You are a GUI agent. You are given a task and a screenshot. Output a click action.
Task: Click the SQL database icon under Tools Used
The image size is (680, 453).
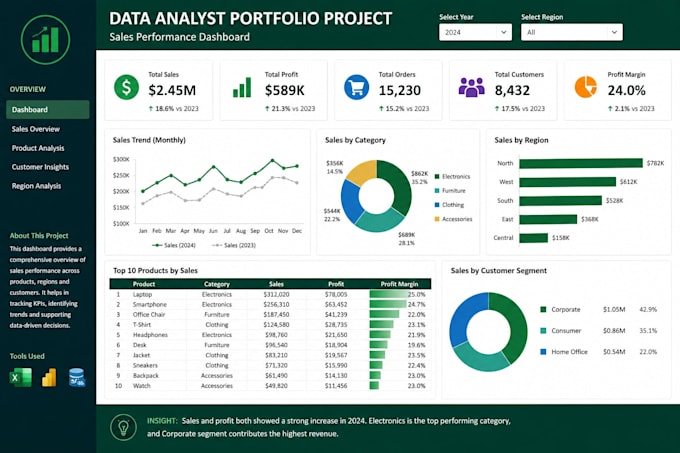point(77,377)
